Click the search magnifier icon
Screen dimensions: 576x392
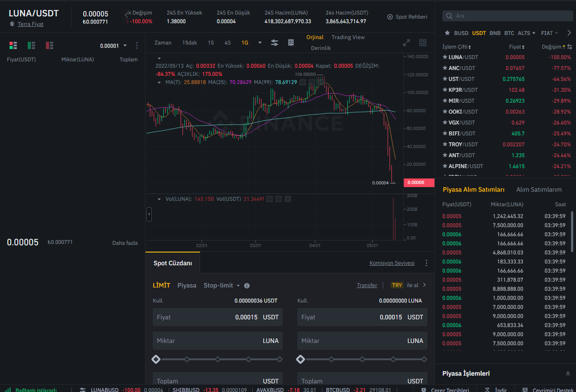click(x=450, y=16)
